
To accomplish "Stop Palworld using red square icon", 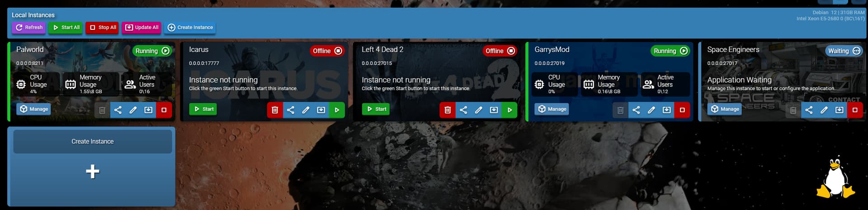I will pyautogui.click(x=164, y=110).
